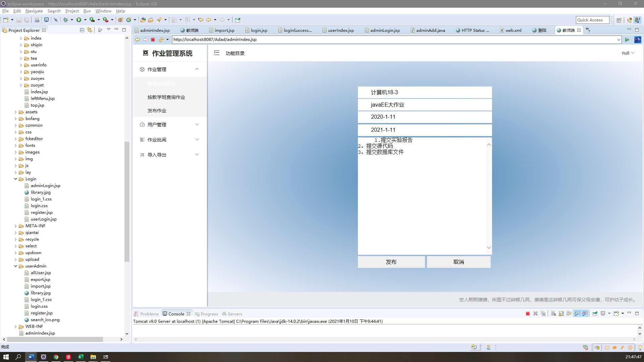Toggle Scroll Lock in the Console toolbar

click(561, 314)
